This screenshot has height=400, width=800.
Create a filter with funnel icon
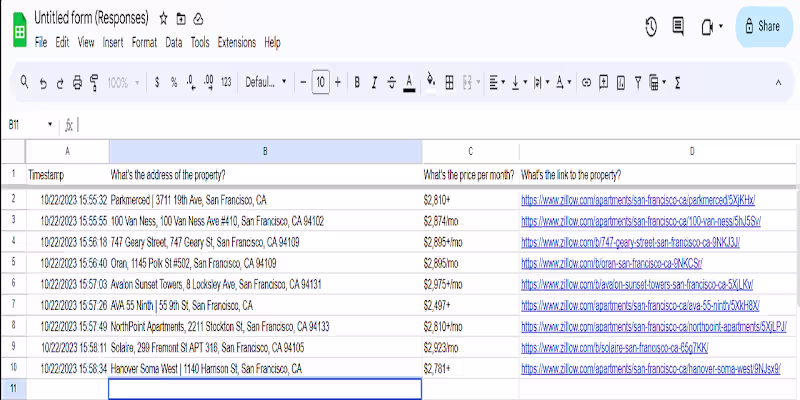tap(638, 83)
